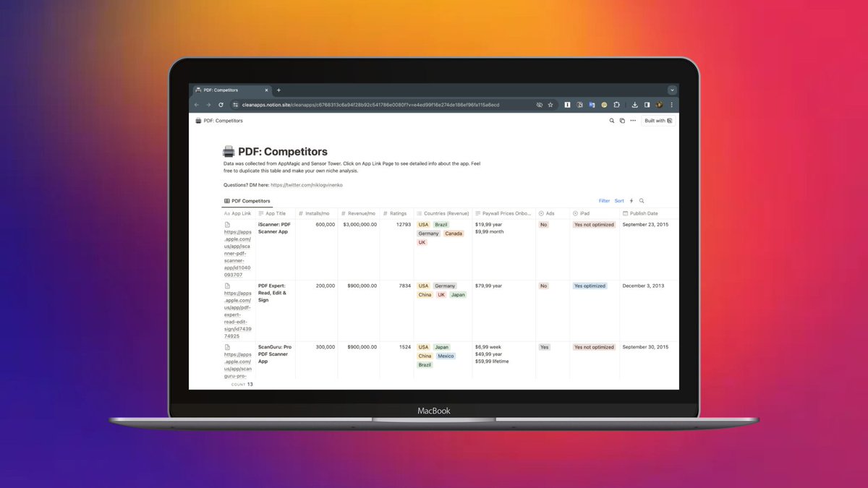Open new browser tab with plus icon
868x488 pixels.
click(278, 90)
